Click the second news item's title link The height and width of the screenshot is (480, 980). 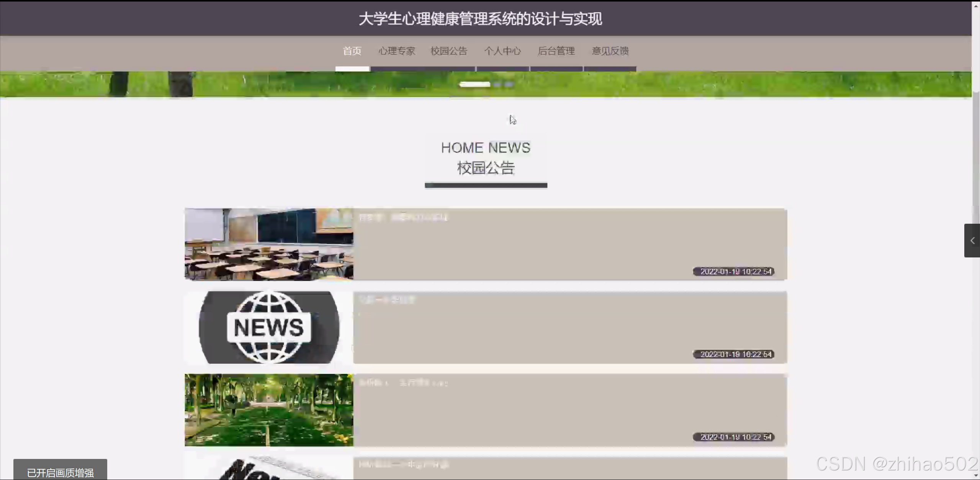[387, 300]
